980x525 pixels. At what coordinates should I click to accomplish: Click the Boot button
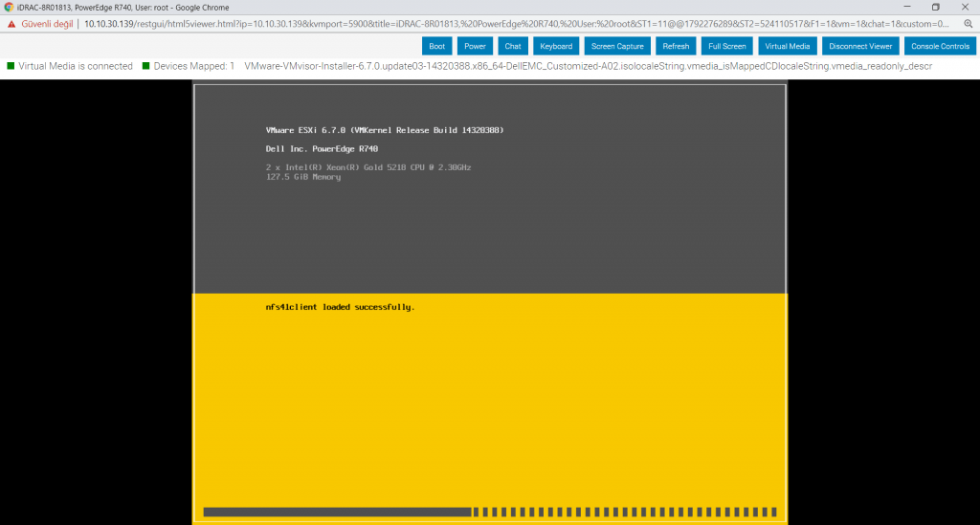436,46
